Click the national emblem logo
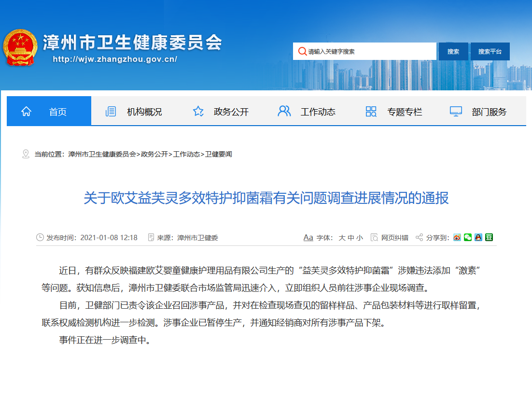 click(x=20, y=48)
